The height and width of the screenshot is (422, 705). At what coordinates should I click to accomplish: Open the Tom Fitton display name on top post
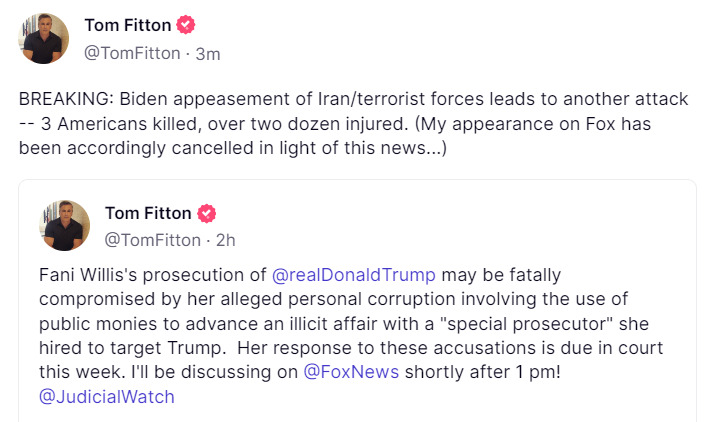[x=128, y=25]
